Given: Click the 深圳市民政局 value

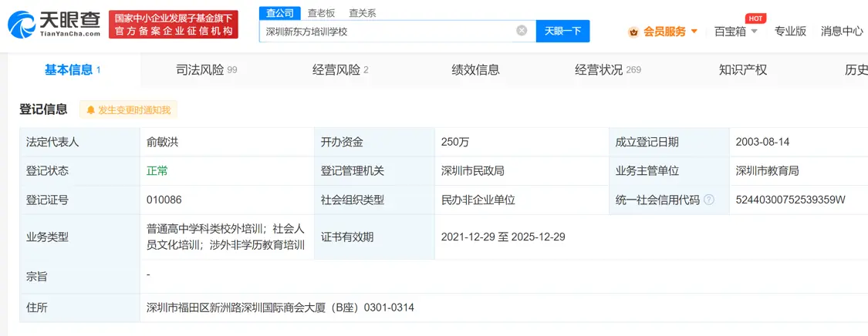Looking at the screenshot, I should (x=472, y=171).
